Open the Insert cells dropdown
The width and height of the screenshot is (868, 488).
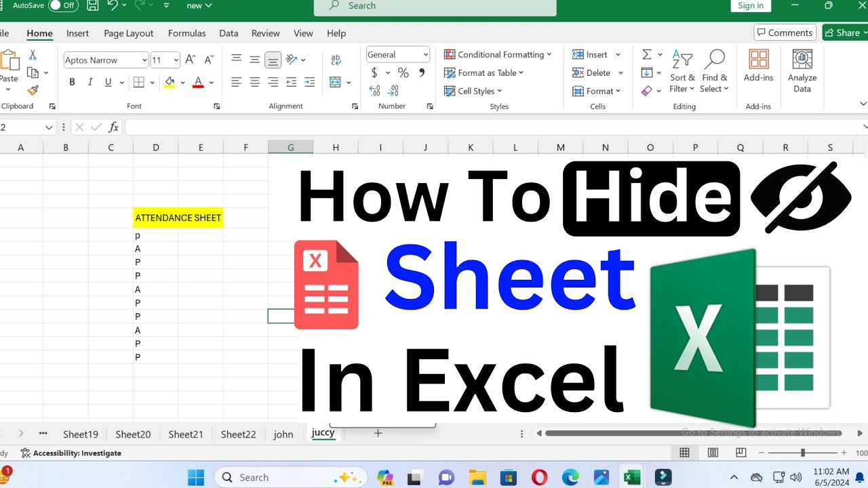tap(618, 55)
